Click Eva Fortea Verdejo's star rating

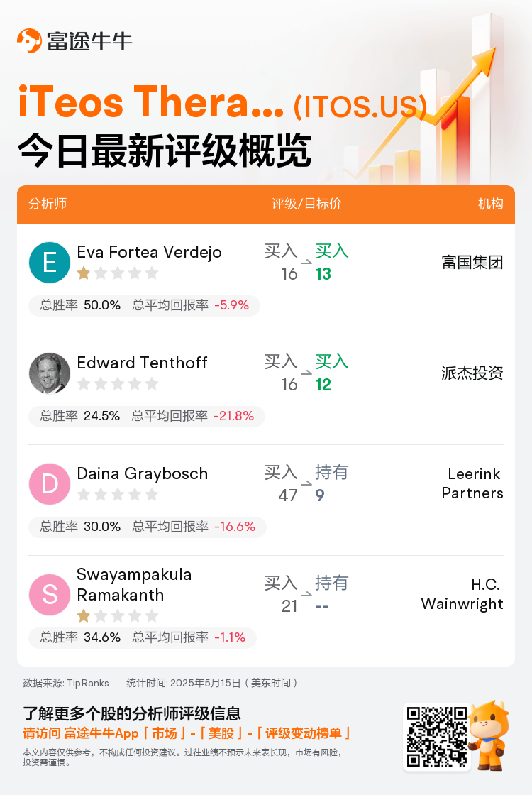tap(118, 273)
